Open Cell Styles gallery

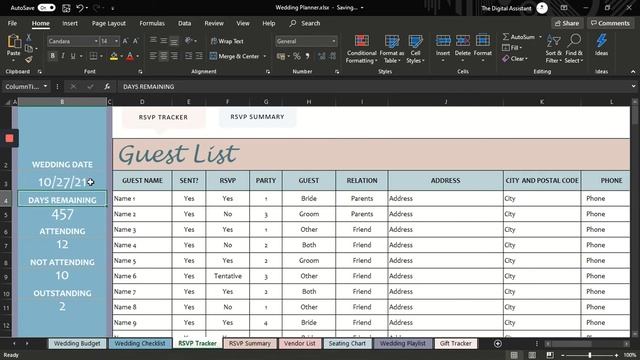pyautogui.click(x=416, y=49)
